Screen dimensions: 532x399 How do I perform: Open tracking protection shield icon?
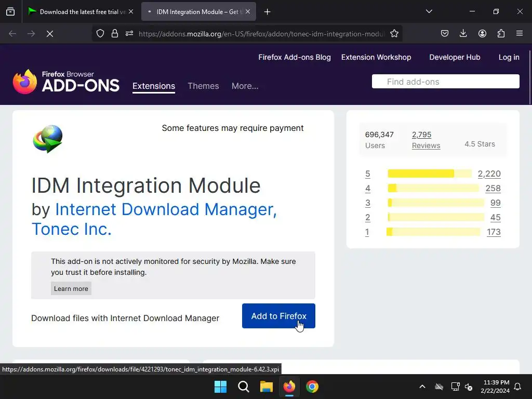click(100, 34)
